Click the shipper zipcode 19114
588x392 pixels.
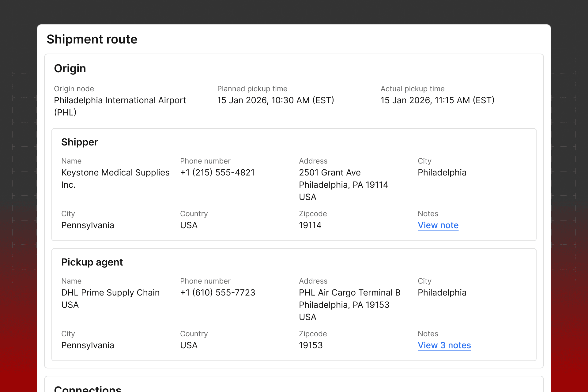tap(310, 225)
